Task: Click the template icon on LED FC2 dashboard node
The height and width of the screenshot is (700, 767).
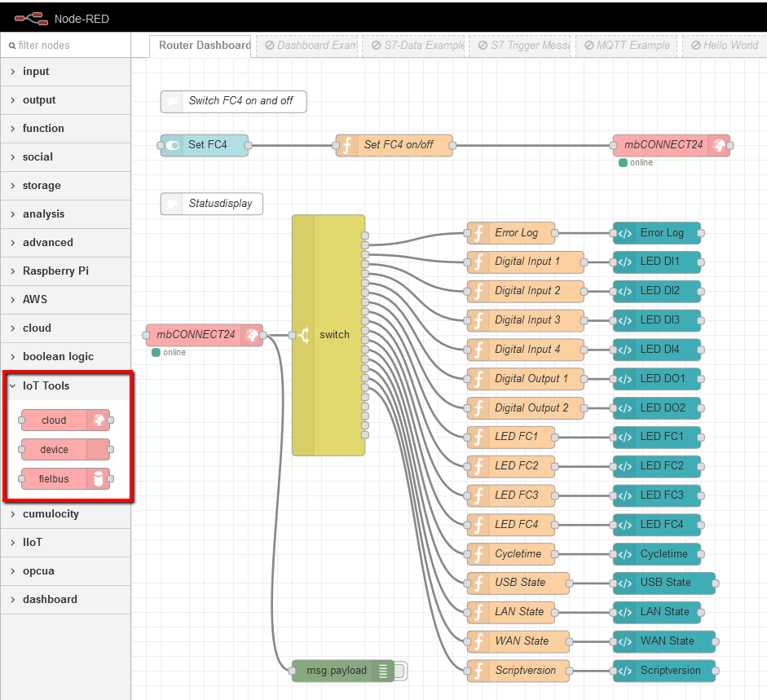Action: [624, 466]
